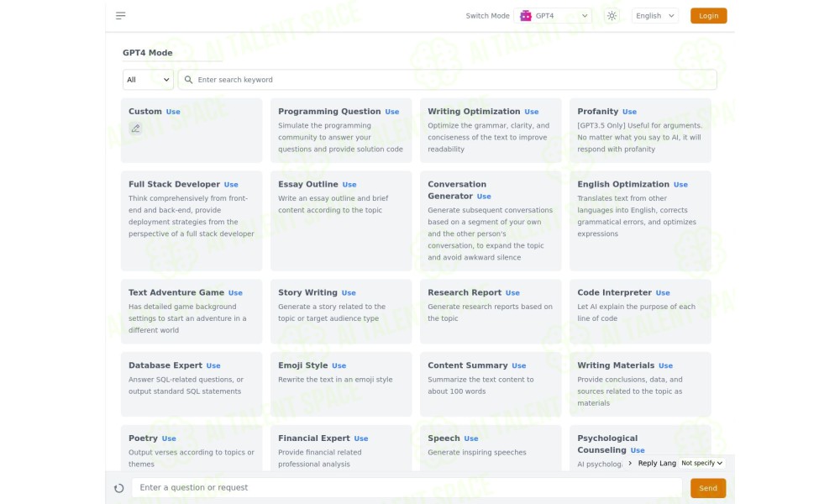Click the Writing Optimization card title

(x=474, y=112)
